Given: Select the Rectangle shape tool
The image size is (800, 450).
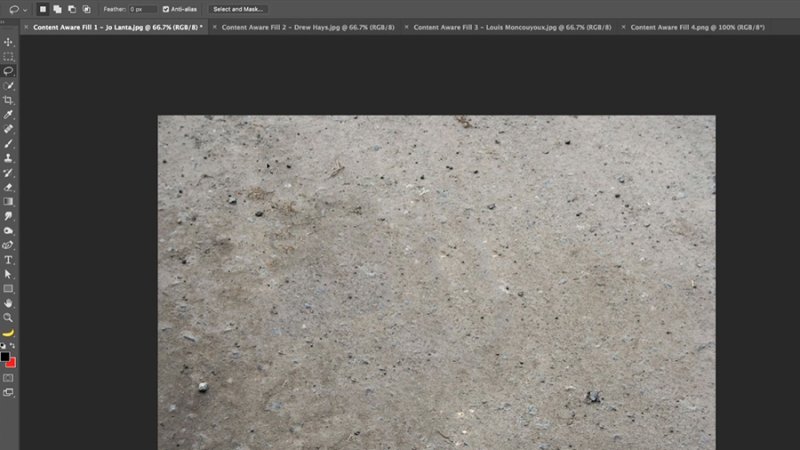Looking at the screenshot, I should [x=8, y=289].
